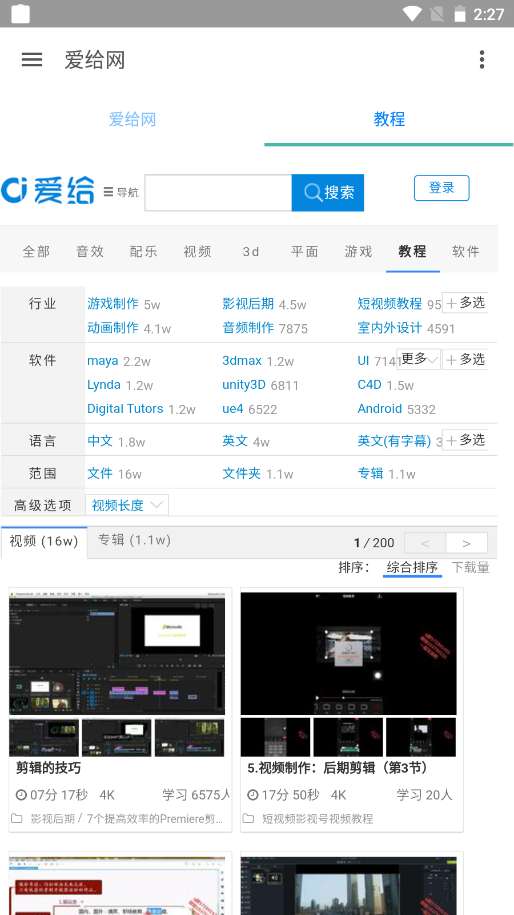This screenshot has height=915, width=514.
Task: Tap the 搜索 search button
Action: [328, 193]
